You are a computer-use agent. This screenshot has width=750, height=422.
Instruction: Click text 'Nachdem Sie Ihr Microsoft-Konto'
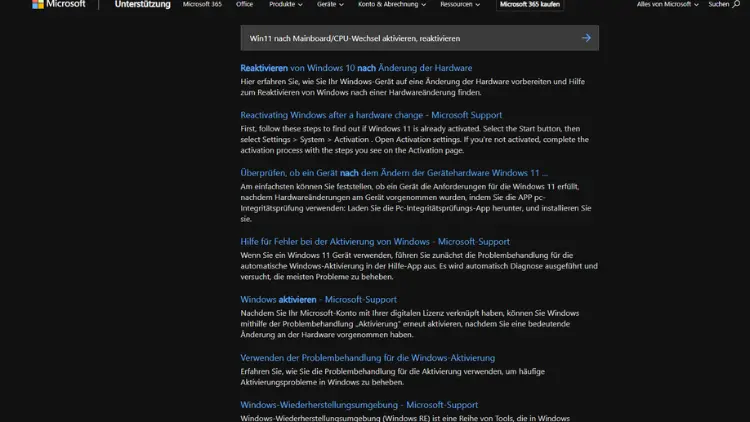296,313
